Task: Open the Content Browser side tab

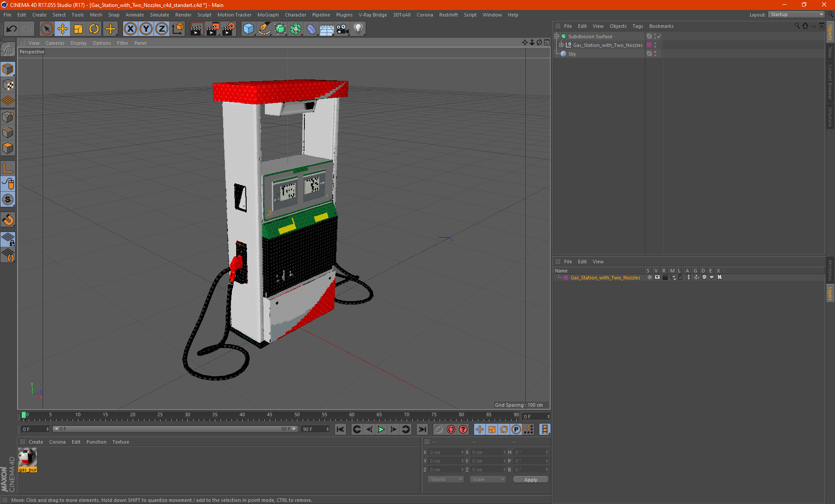Action: 830,82
